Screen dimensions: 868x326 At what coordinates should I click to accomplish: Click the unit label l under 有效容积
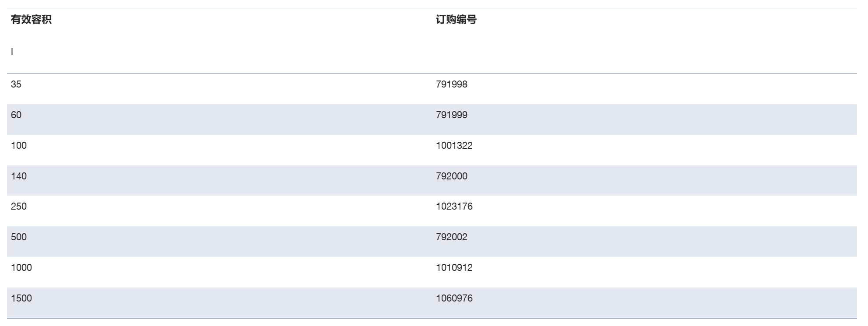click(x=12, y=52)
